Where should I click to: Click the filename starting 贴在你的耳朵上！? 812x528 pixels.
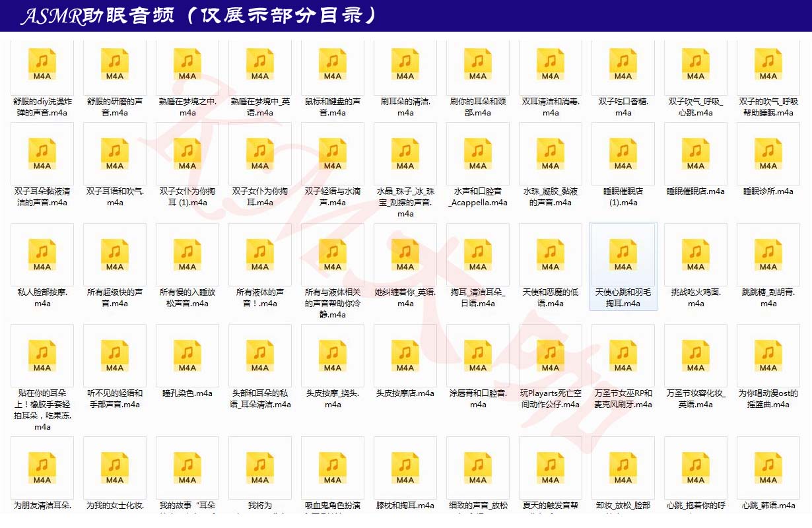42,410
